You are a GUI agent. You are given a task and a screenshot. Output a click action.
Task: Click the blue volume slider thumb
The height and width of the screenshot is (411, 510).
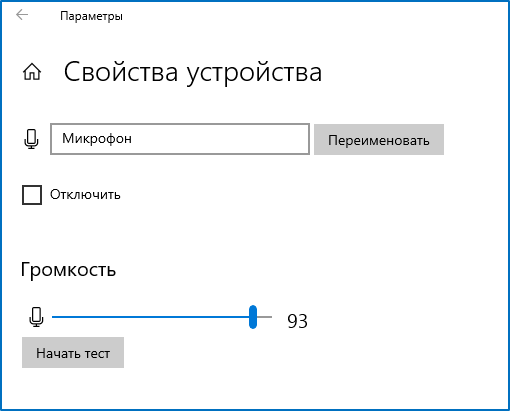coord(253,317)
